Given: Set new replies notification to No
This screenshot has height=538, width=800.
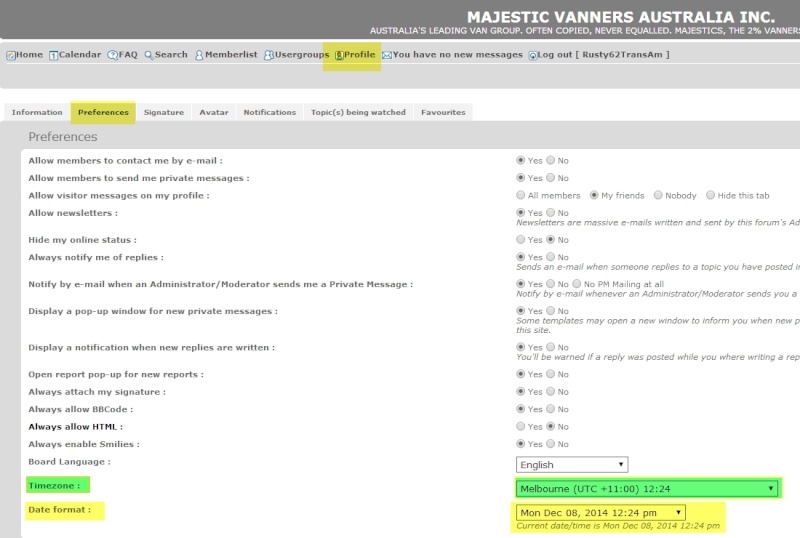Looking at the screenshot, I should (551, 347).
